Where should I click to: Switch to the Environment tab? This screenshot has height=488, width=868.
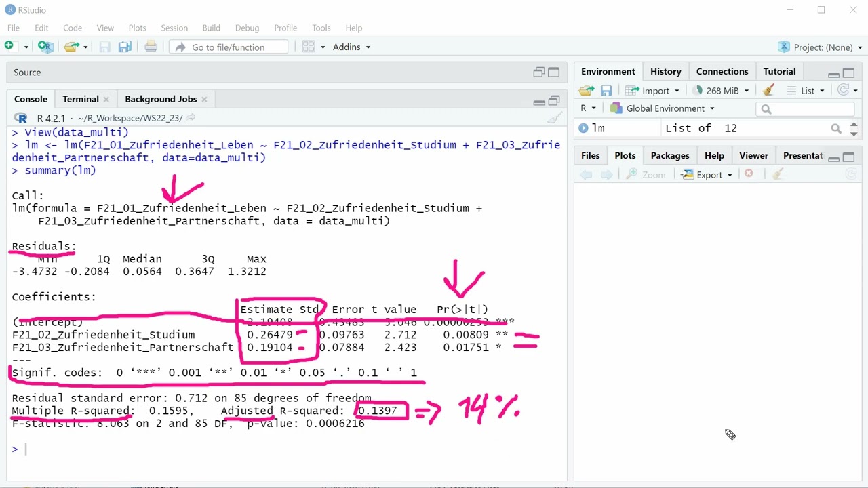[x=608, y=71]
